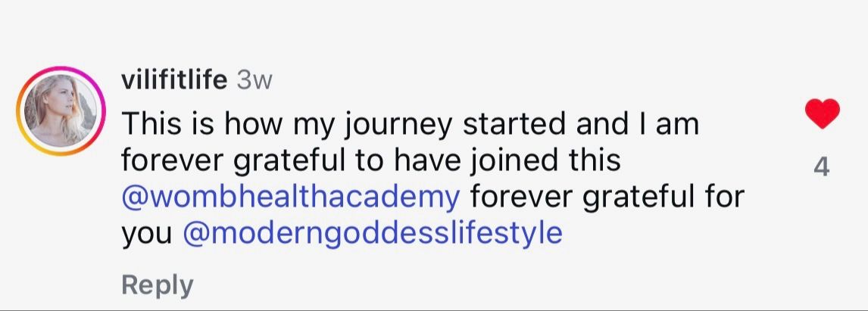Open the vilifitlife username profile link

[173, 80]
